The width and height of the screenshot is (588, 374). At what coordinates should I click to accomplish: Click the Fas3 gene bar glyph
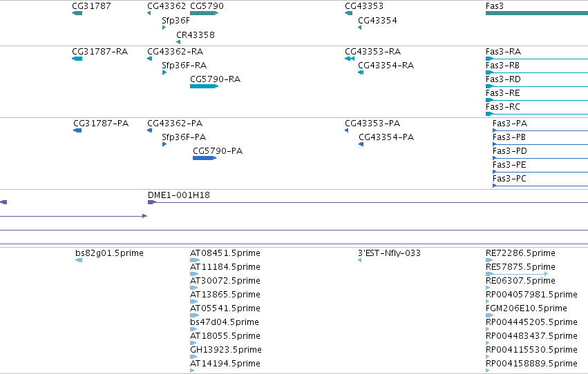click(537, 13)
